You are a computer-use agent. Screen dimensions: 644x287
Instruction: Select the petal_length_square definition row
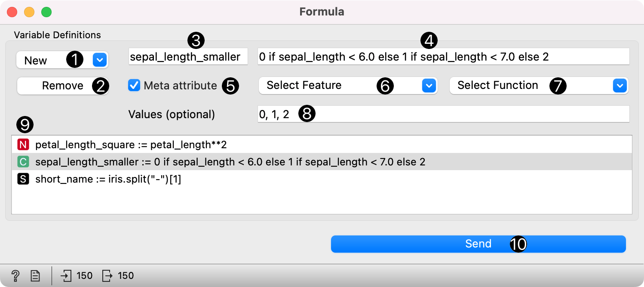pyautogui.click(x=131, y=145)
